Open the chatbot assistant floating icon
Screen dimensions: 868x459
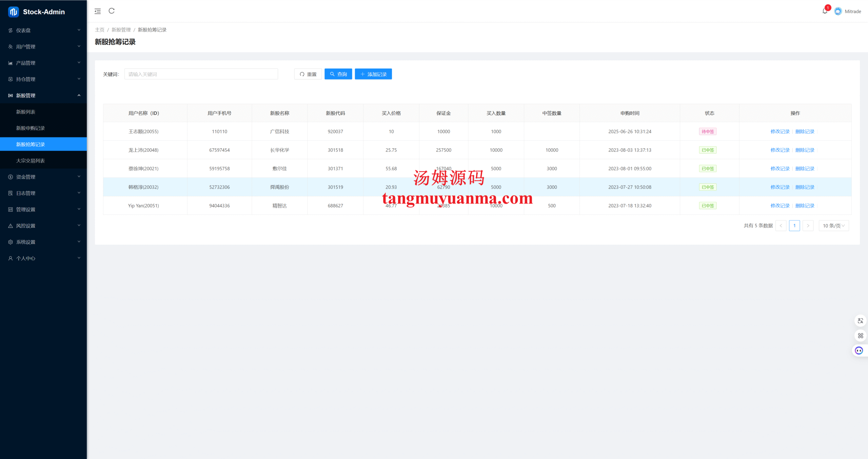click(859, 350)
